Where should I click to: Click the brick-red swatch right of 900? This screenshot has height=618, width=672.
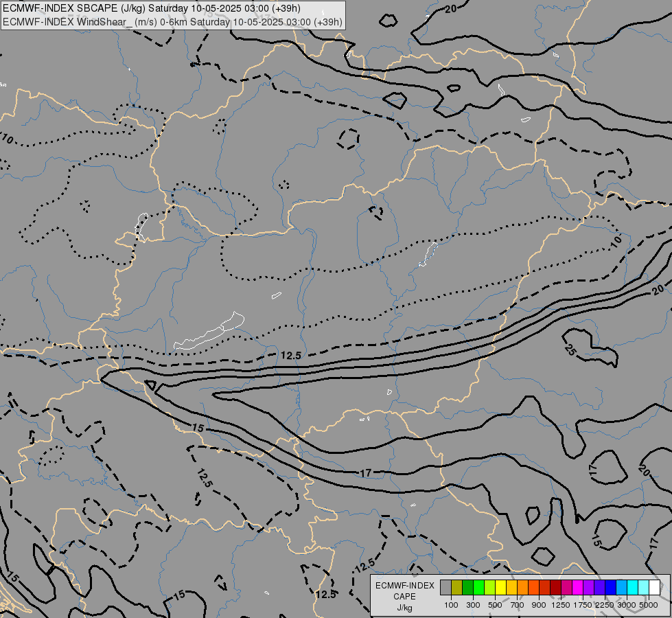tap(545, 587)
